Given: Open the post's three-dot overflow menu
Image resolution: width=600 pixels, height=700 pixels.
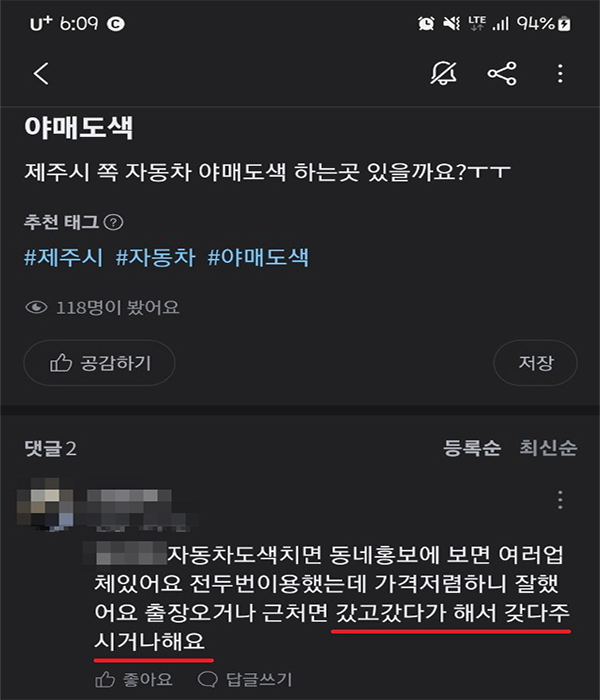Looking at the screenshot, I should point(560,74).
